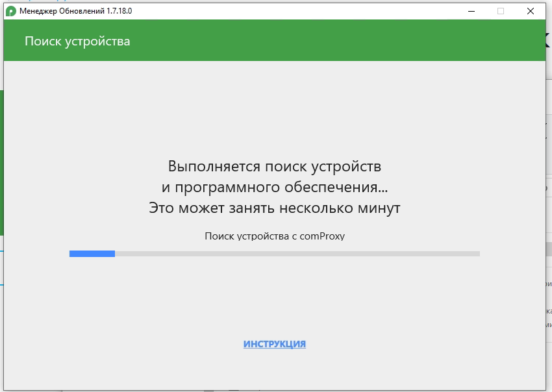Click the disabled maximize window button
The image size is (552, 392).
(x=500, y=11)
